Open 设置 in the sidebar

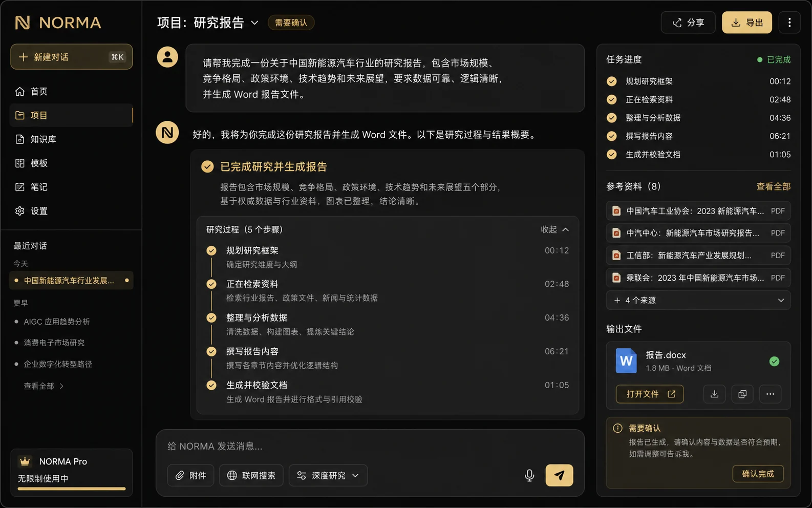click(71, 211)
